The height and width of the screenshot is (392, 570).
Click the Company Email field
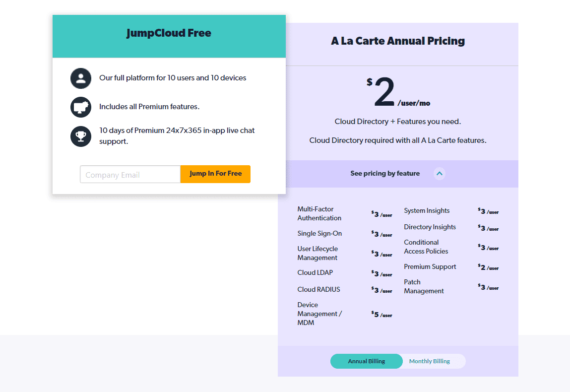coord(130,174)
